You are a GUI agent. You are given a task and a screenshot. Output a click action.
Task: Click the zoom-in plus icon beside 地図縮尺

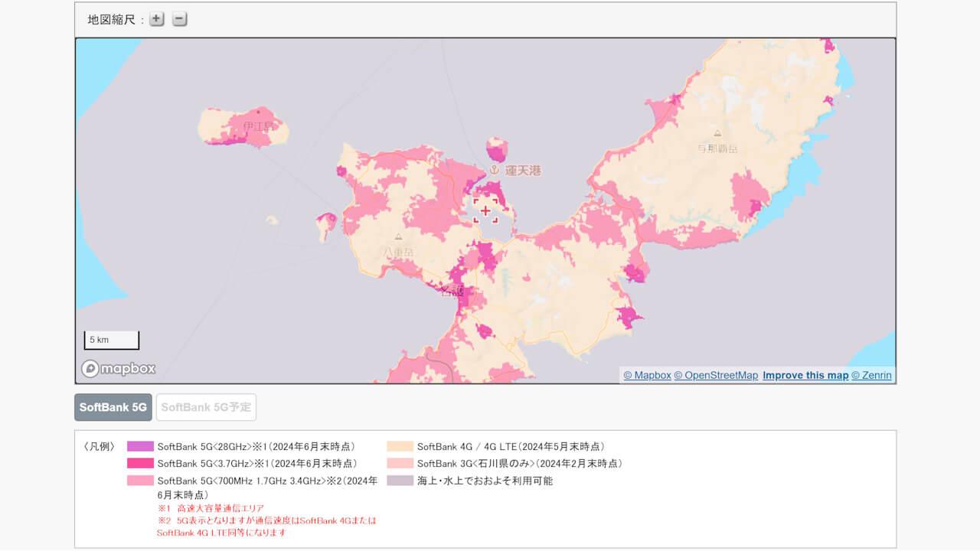[x=156, y=18]
